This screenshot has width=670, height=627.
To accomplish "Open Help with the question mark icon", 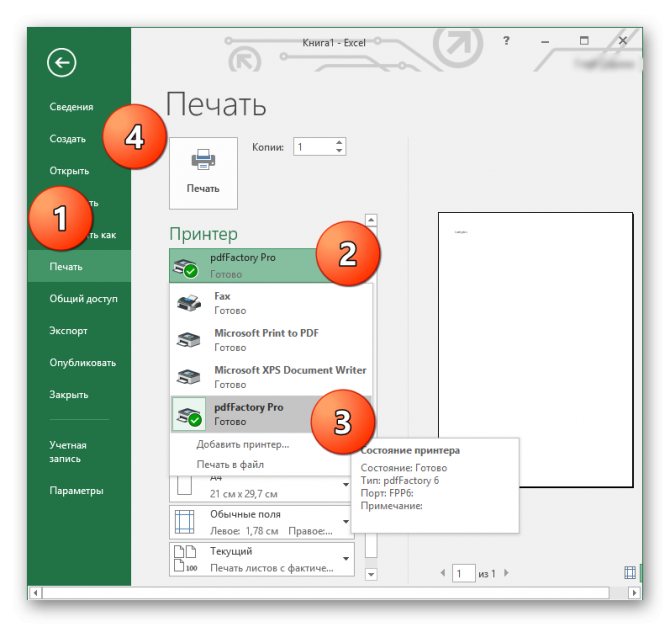I will 506,41.
